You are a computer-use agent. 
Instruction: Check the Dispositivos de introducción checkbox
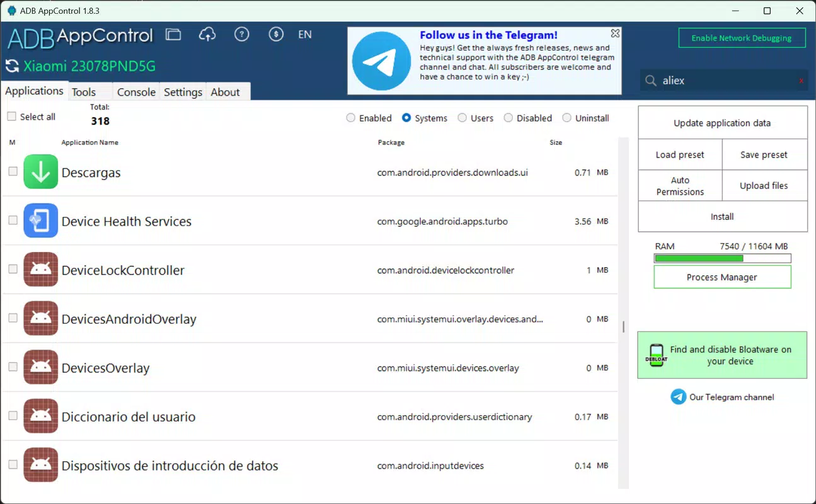click(13, 464)
